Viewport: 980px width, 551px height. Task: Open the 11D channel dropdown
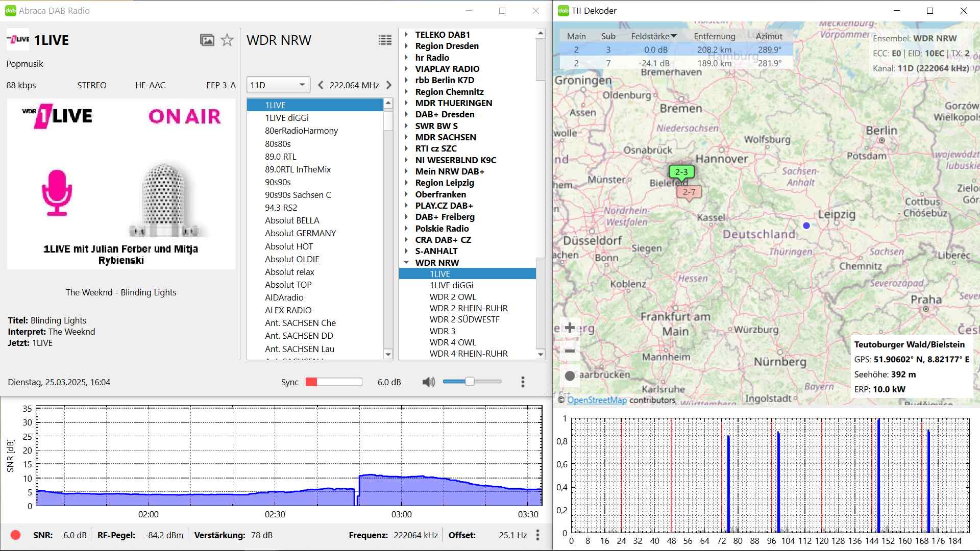278,85
